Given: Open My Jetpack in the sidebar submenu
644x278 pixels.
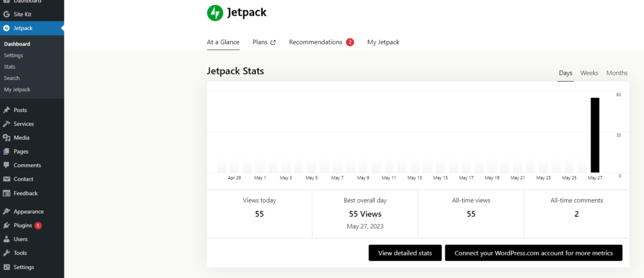Looking at the screenshot, I should pos(17,89).
